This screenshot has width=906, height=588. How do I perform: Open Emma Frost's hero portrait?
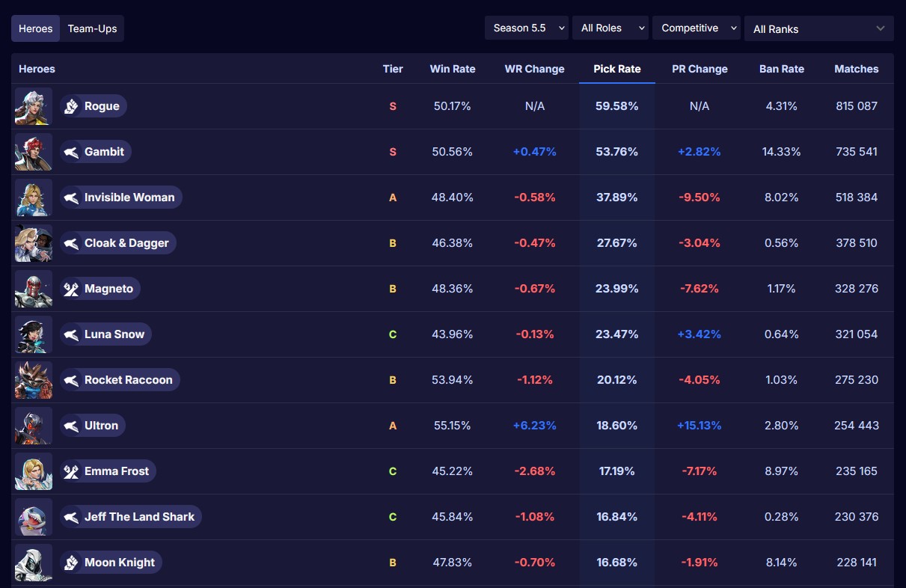coord(34,471)
